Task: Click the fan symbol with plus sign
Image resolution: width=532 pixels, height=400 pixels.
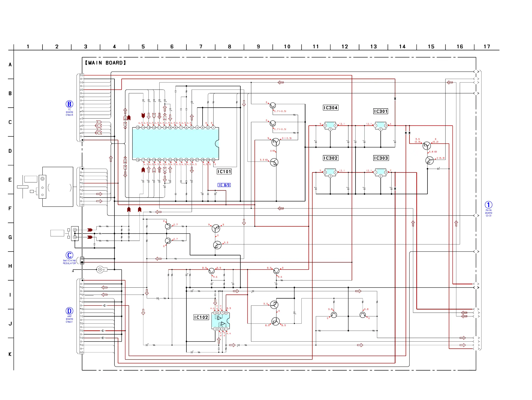Action: pyautogui.click(x=100, y=270)
